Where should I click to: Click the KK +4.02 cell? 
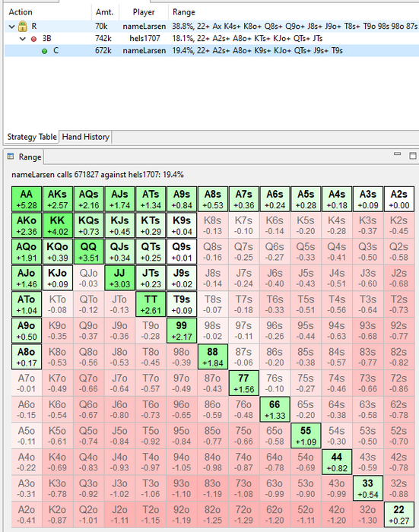57,225
